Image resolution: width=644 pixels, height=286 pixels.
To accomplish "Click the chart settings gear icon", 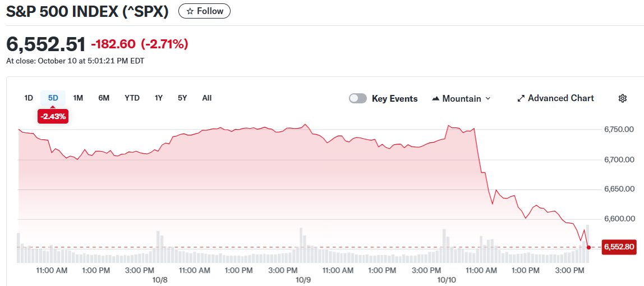I will pyautogui.click(x=622, y=98).
